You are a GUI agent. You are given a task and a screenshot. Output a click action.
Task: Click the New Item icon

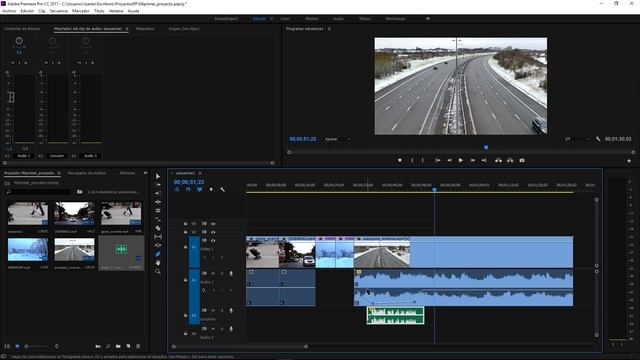click(x=128, y=346)
